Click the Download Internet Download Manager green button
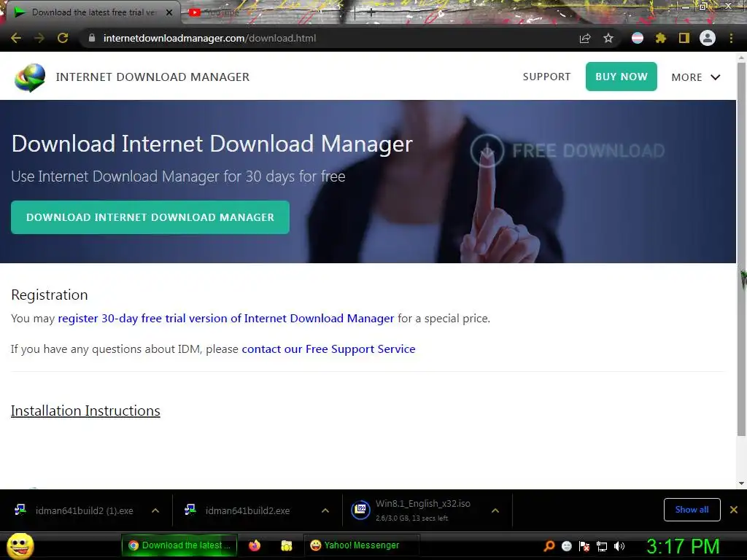The image size is (747, 560). 150,217
